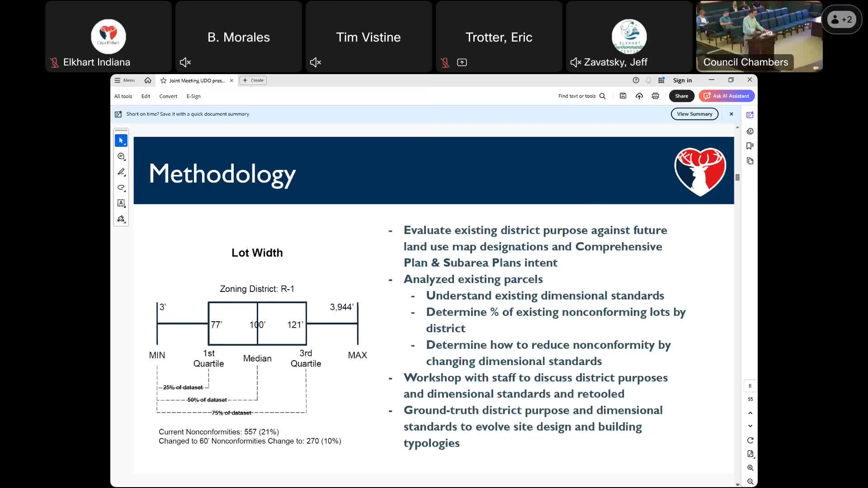Select the text box tool
Image resolution: width=868 pixels, height=488 pixels.
pyautogui.click(x=121, y=203)
